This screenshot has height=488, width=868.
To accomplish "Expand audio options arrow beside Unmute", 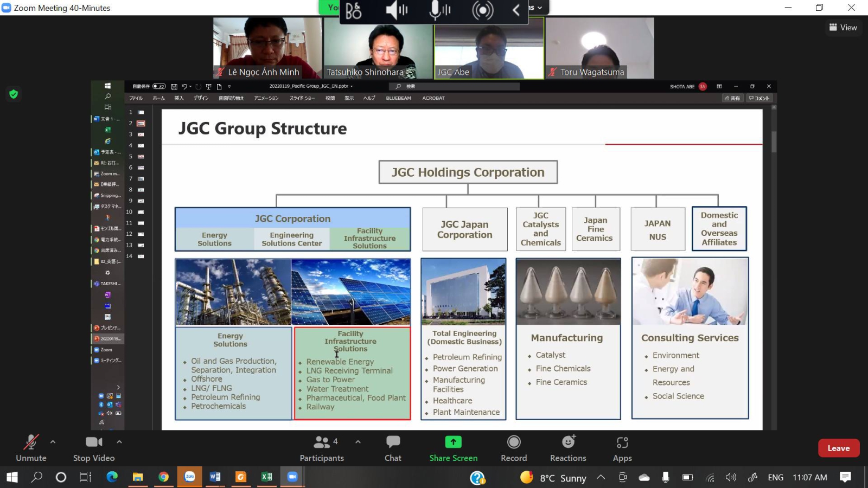I will point(53,442).
